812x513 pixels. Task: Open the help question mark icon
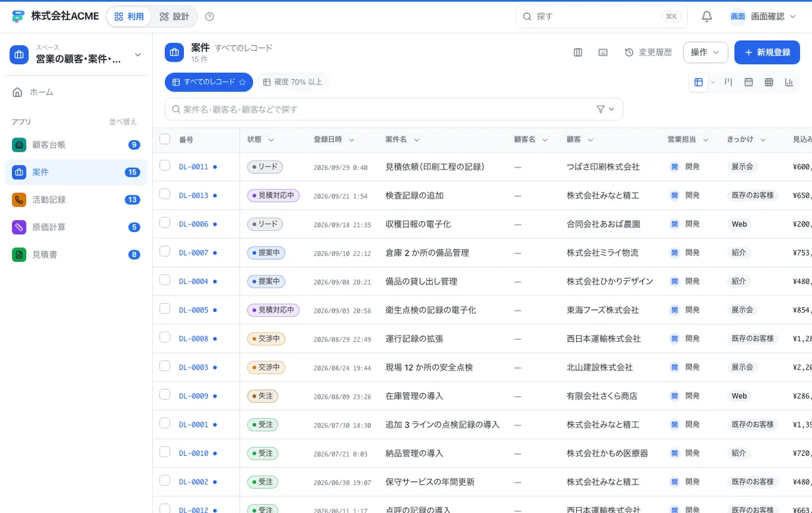210,16
